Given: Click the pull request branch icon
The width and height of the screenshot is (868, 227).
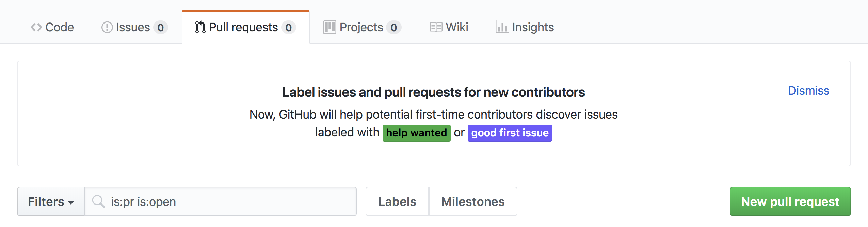Looking at the screenshot, I should (x=200, y=27).
